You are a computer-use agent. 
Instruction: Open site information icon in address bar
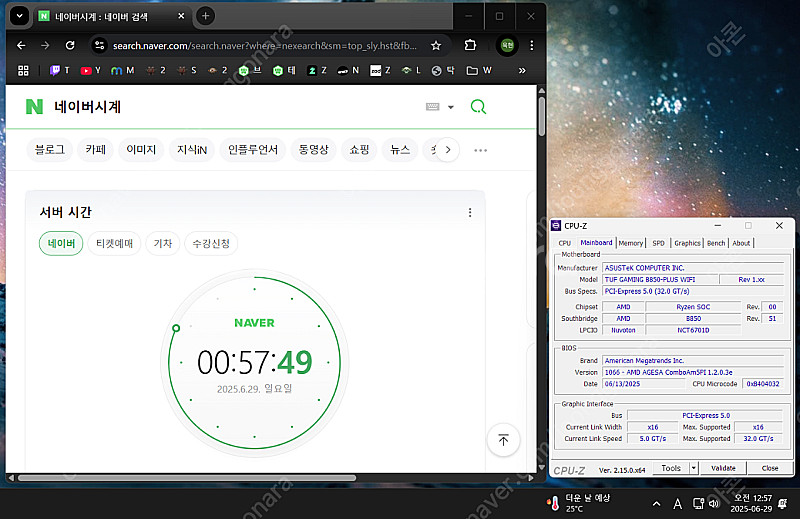99,45
